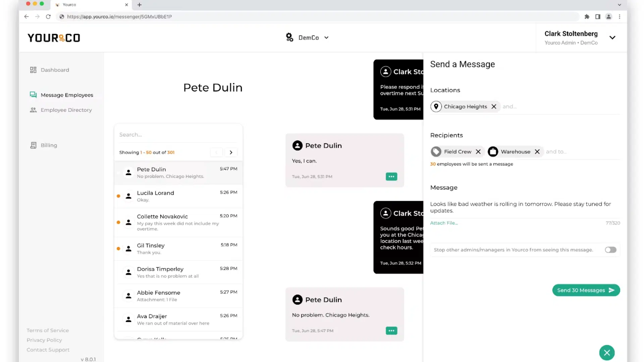
Task: Click Abbie Fensome's avatar icon
Action: tap(128, 296)
